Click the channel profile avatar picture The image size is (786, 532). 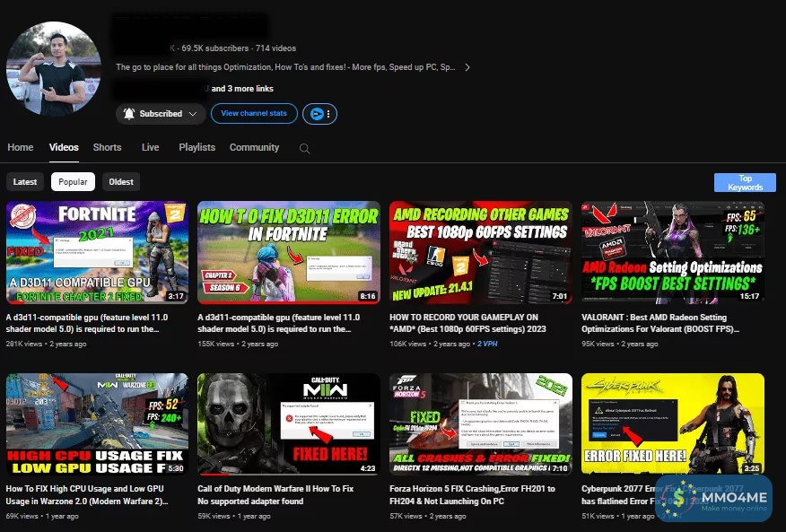(54, 69)
